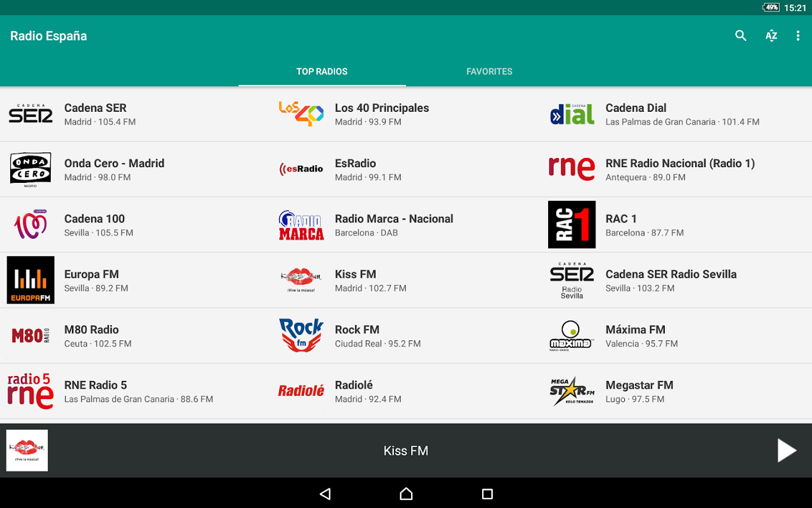Select the 'Cadena 100' station name
Viewport: 812px width, 508px height.
pyautogui.click(x=95, y=218)
